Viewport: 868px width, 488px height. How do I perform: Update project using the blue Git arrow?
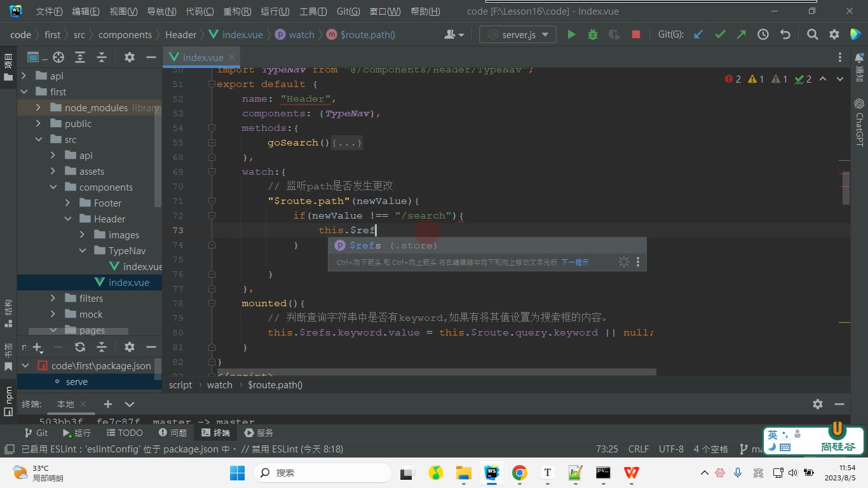(698, 35)
